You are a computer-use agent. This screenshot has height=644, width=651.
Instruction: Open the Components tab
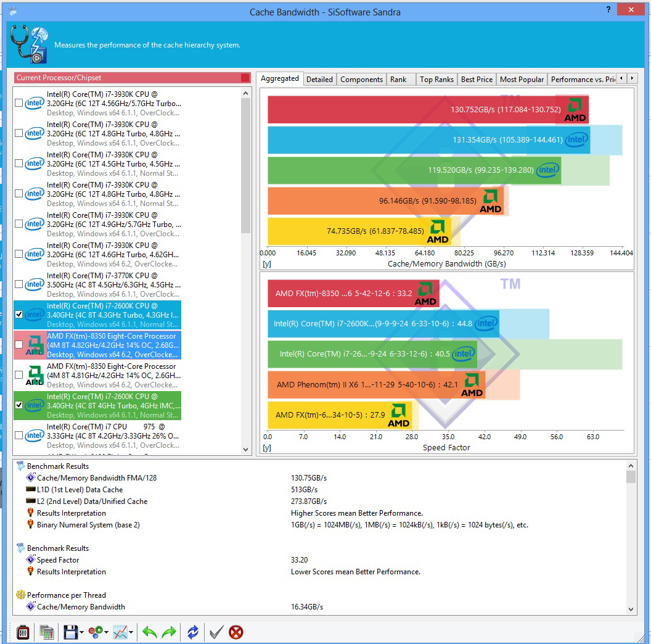(x=361, y=80)
